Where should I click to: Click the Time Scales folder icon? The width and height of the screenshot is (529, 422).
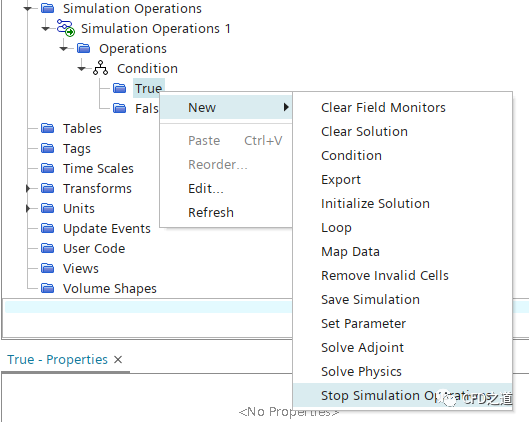(x=48, y=168)
